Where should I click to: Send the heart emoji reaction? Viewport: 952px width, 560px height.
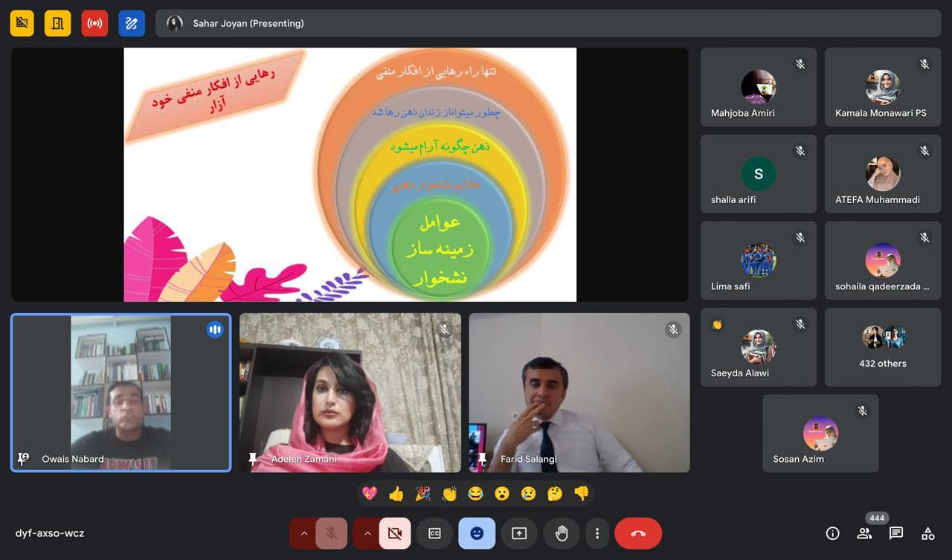click(369, 493)
